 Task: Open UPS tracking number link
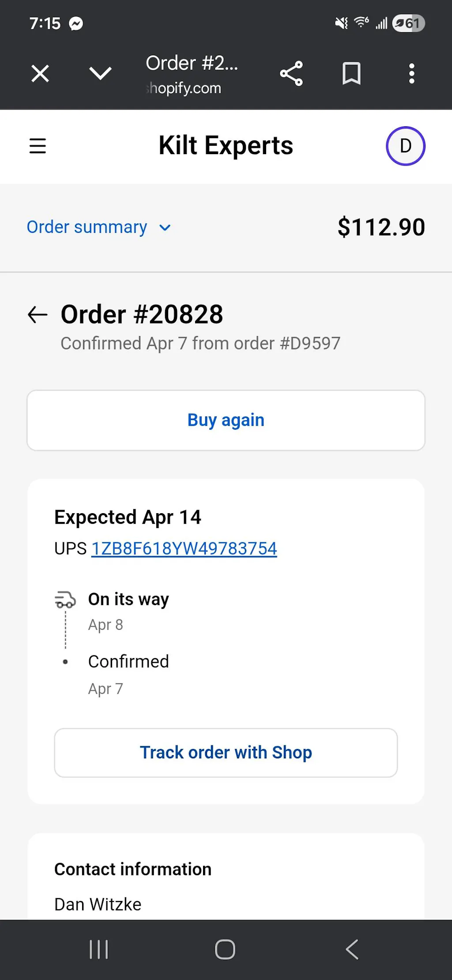click(x=184, y=549)
